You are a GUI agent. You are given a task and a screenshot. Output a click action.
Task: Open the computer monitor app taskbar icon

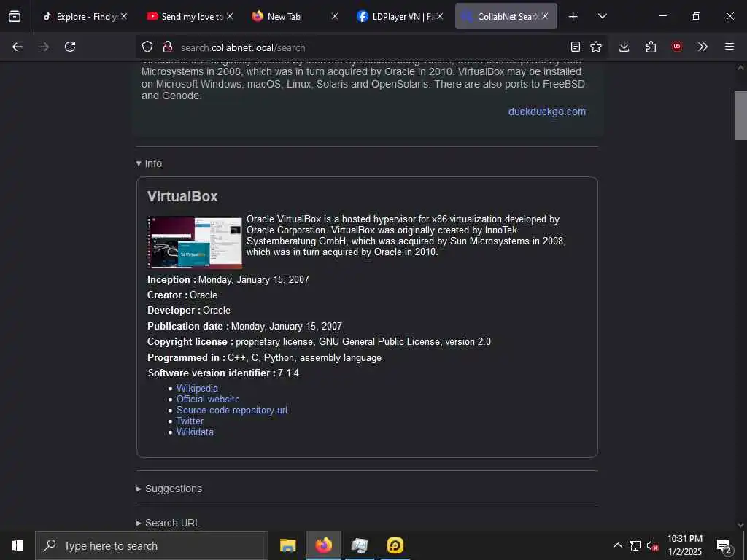coord(360,545)
